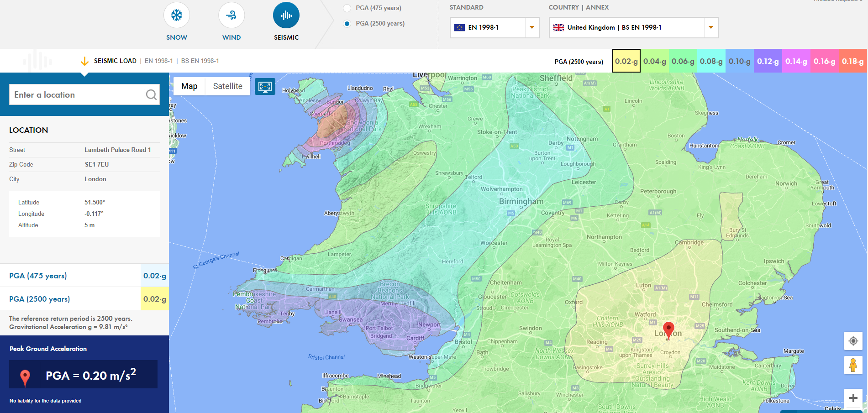Click the Lambeth Palace Road 1 street value
This screenshot has height=413, width=868.
click(x=118, y=150)
